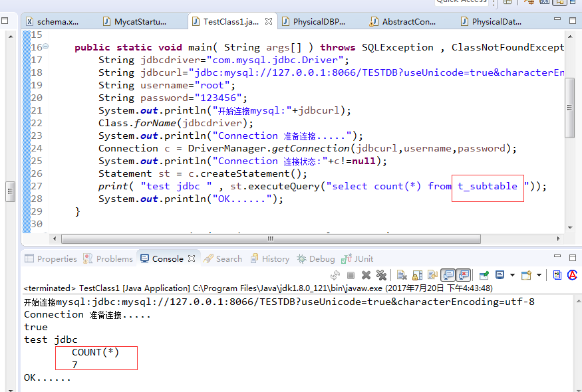
Task: Minimize the Console view panel
Action: [557, 256]
